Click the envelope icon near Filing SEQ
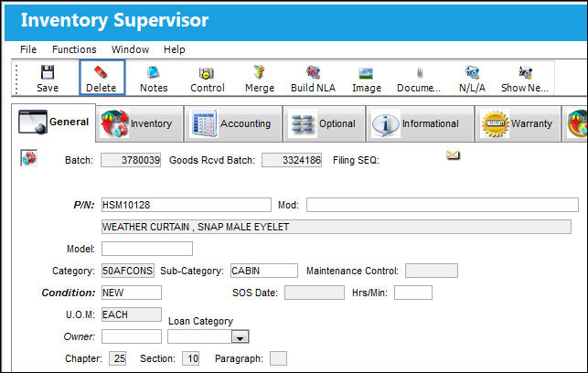Image resolution: width=588 pixels, height=373 pixels. pyautogui.click(x=453, y=155)
